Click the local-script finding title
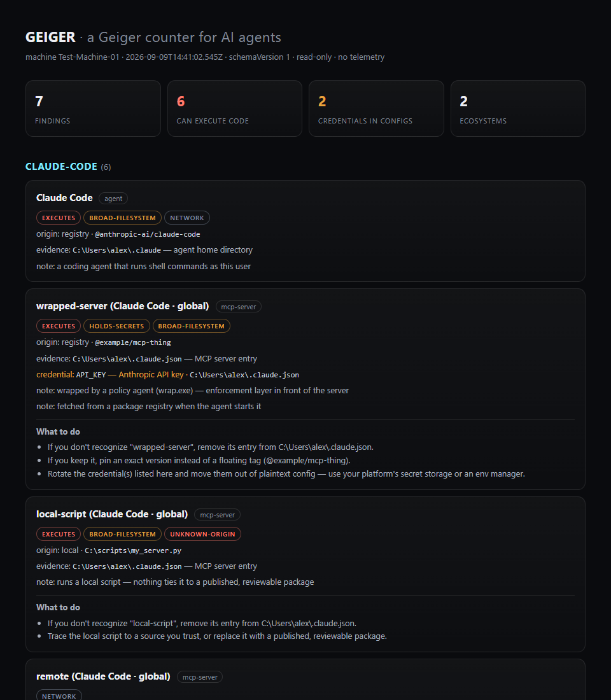611x700 pixels. tap(112, 514)
